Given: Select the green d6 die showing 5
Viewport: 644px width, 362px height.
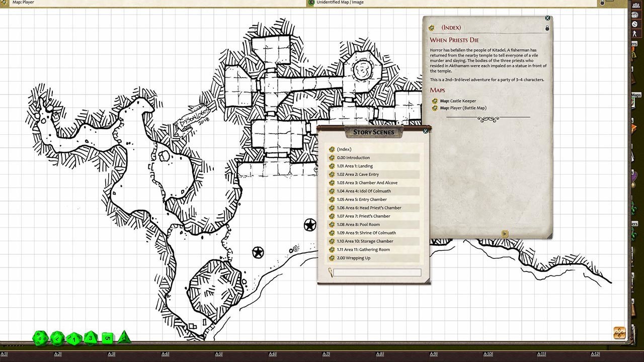Looking at the screenshot, I should [107, 338].
